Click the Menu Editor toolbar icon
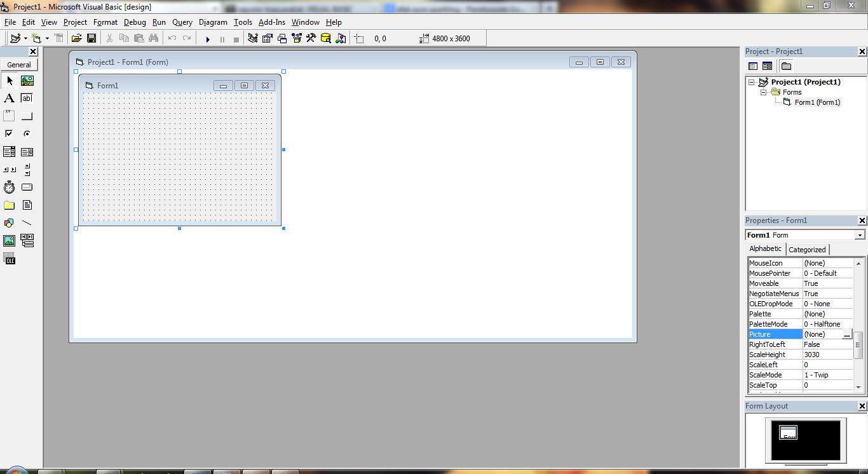The width and height of the screenshot is (868, 474). click(x=58, y=39)
